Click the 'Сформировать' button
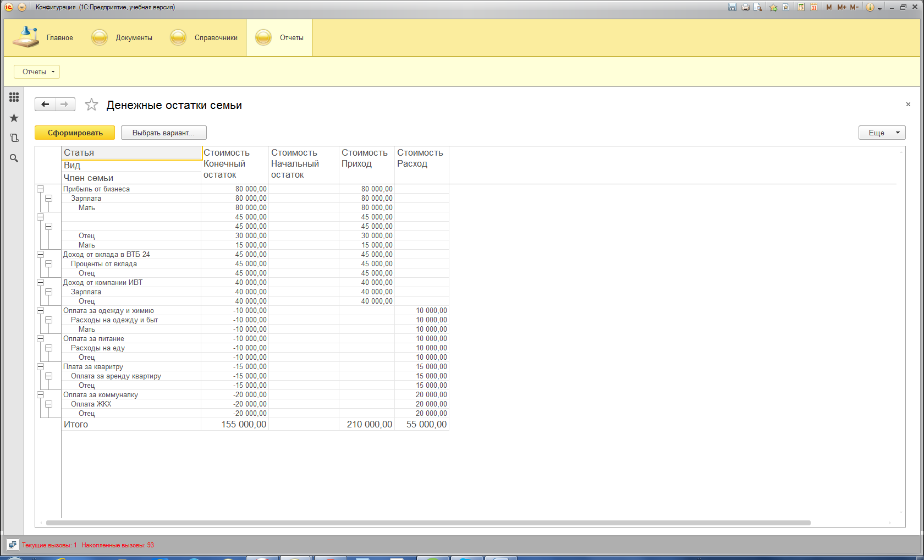The image size is (924, 560). coord(75,133)
